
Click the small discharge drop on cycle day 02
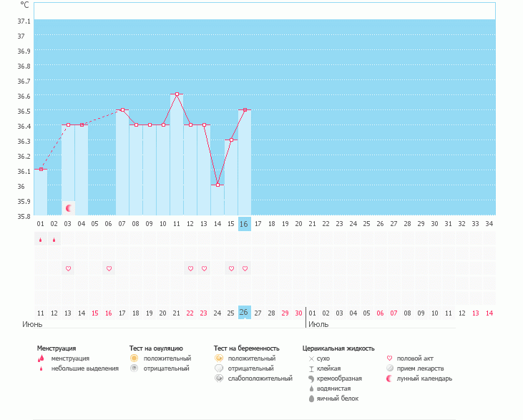tap(54, 240)
